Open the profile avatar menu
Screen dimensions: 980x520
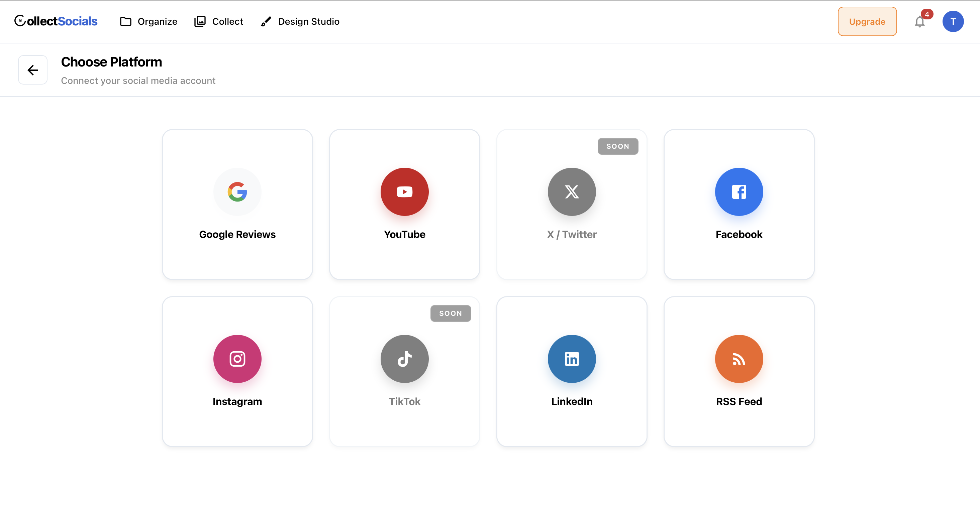click(953, 21)
